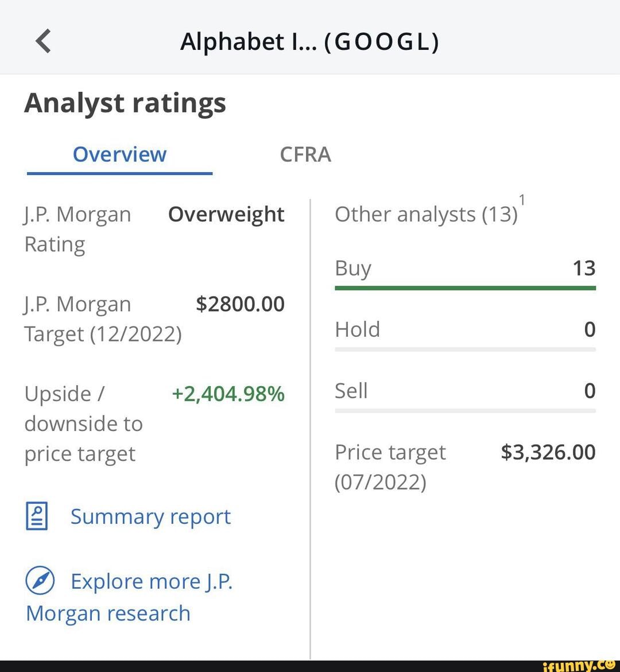Select the Overview tab
Viewport: 620px width, 672px height.
(119, 154)
